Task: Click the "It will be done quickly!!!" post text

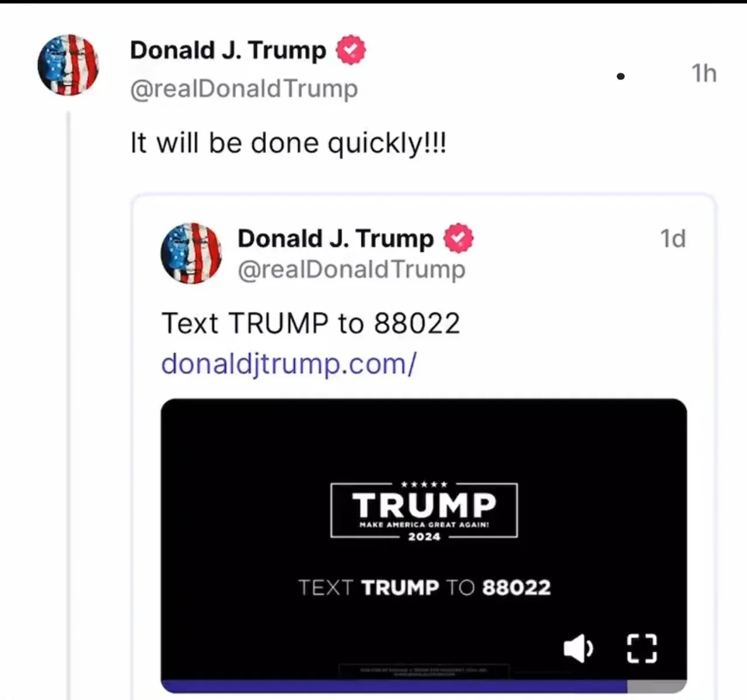Action: pyautogui.click(x=288, y=143)
